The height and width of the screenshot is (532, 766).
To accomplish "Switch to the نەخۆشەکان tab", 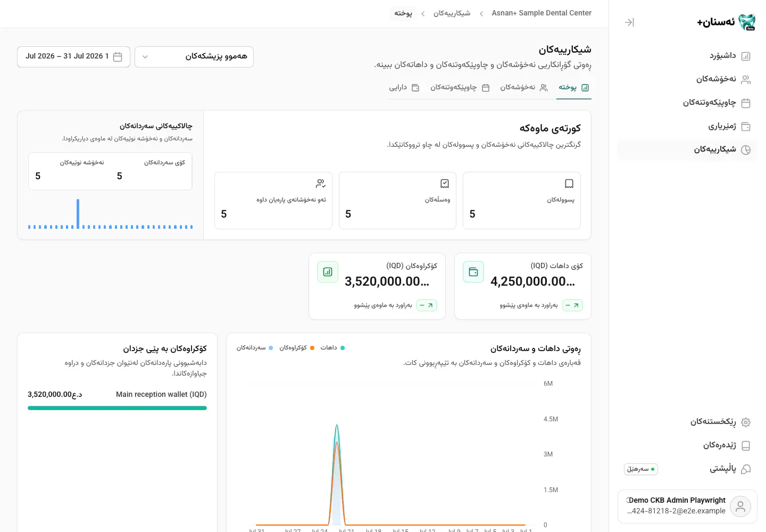I will click(524, 88).
